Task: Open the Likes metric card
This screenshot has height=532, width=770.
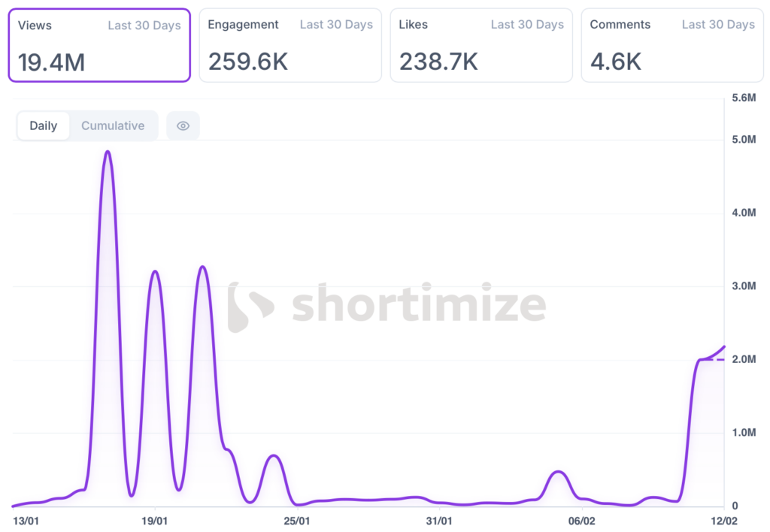Action: (x=481, y=45)
